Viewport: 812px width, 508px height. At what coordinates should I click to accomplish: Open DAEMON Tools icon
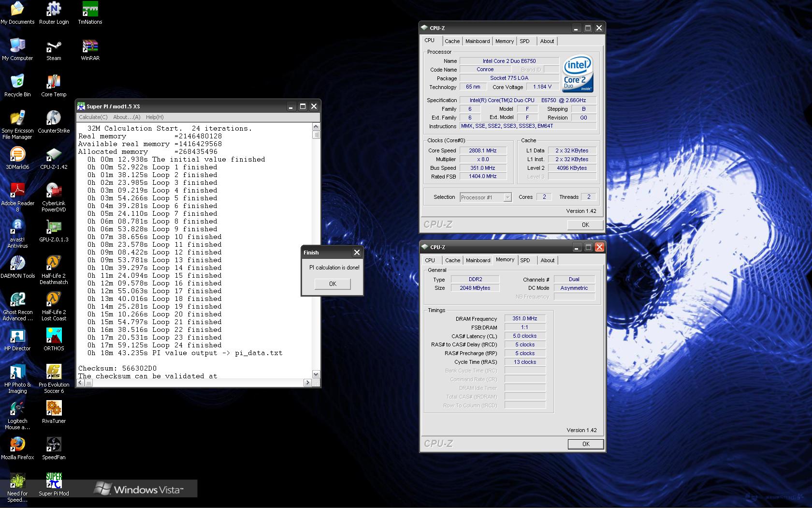(17, 267)
